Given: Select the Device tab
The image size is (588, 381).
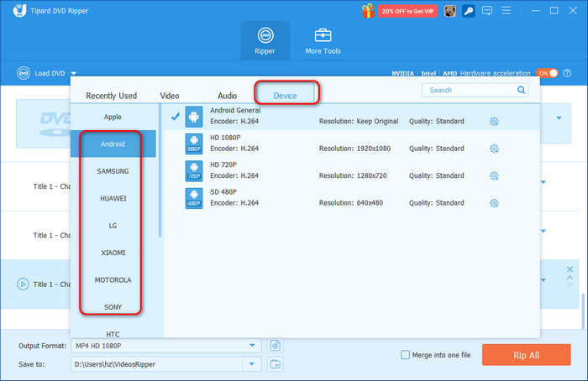Looking at the screenshot, I should coord(285,96).
